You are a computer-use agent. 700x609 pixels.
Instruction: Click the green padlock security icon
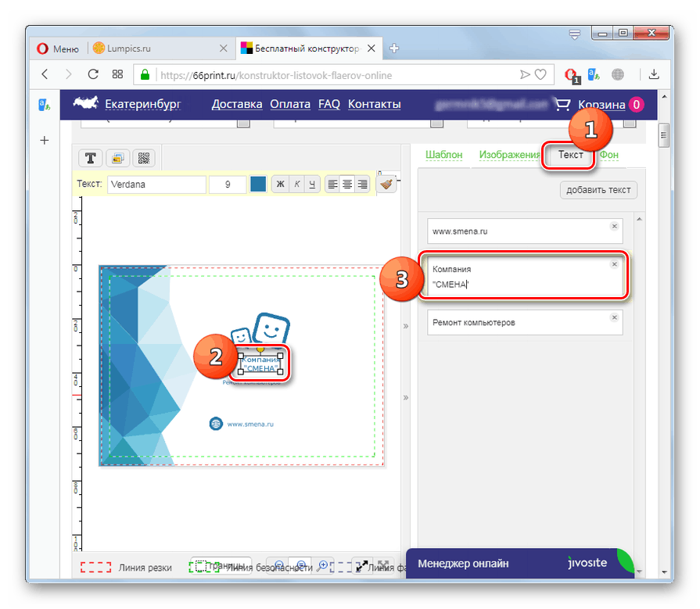click(x=145, y=74)
